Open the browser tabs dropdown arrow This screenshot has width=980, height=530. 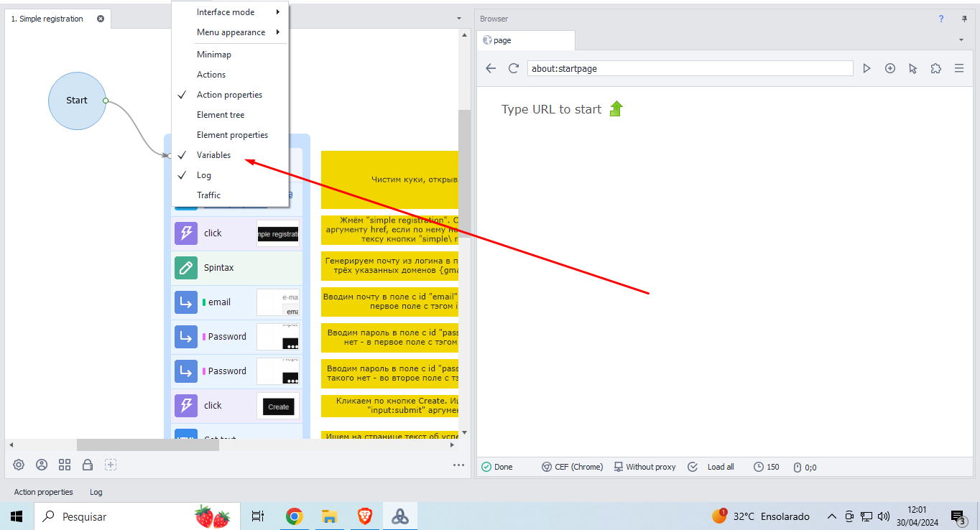(x=961, y=40)
